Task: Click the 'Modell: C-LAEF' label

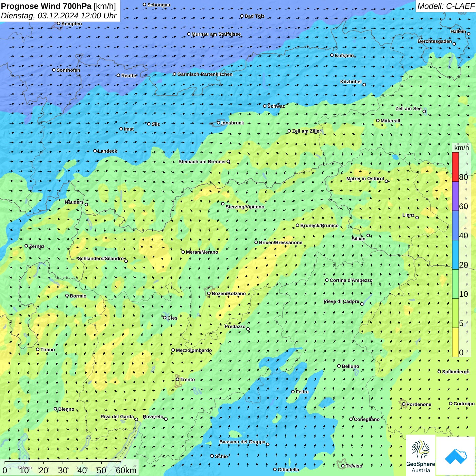Action: pos(445,6)
